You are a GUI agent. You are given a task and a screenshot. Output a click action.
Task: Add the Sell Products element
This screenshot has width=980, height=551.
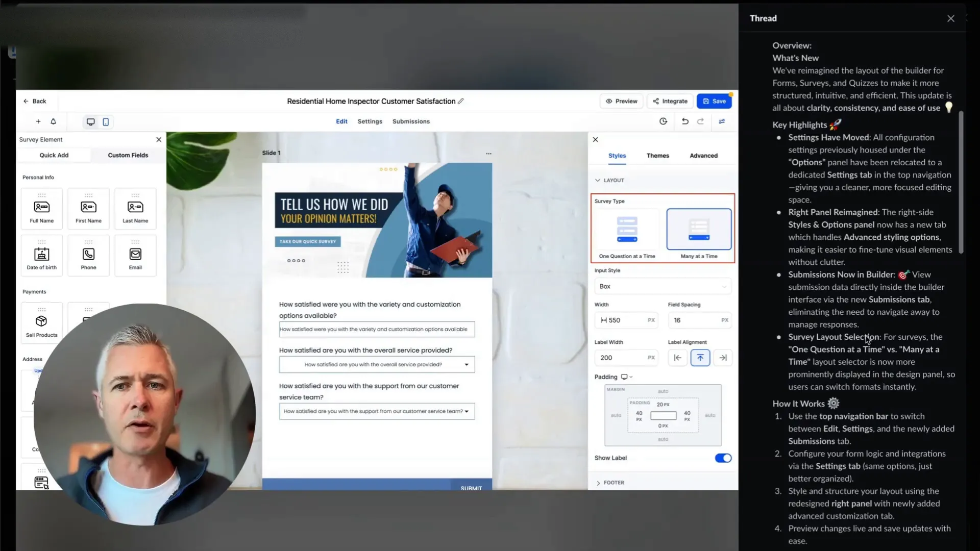(x=42, y=323)
